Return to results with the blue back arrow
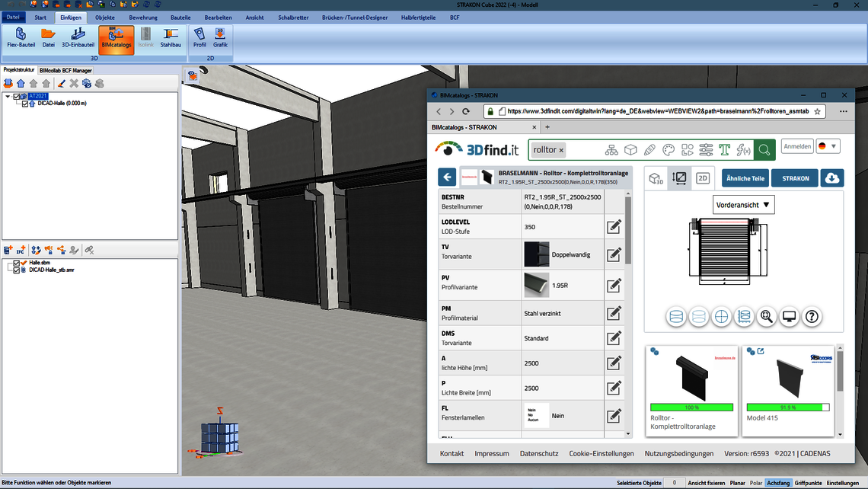Viewport: 868px width, 489px height. coord(447,177)
